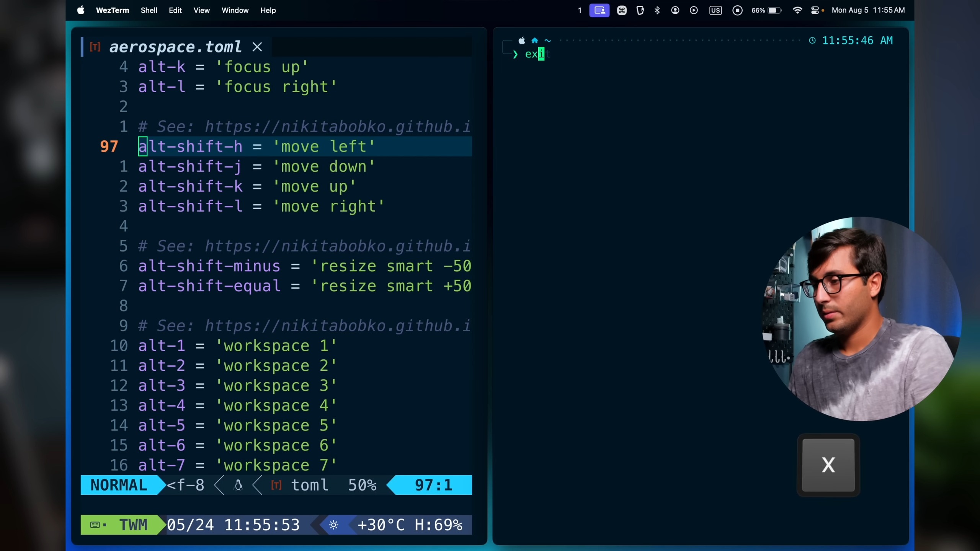Viewport: 980px width, 551px height.
Task: Click the command key menu bar icon
Action: pyautogui.click(x=622, y=10)
